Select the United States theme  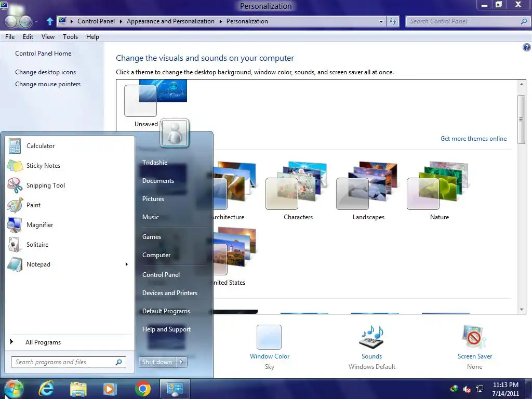[234, 257]
